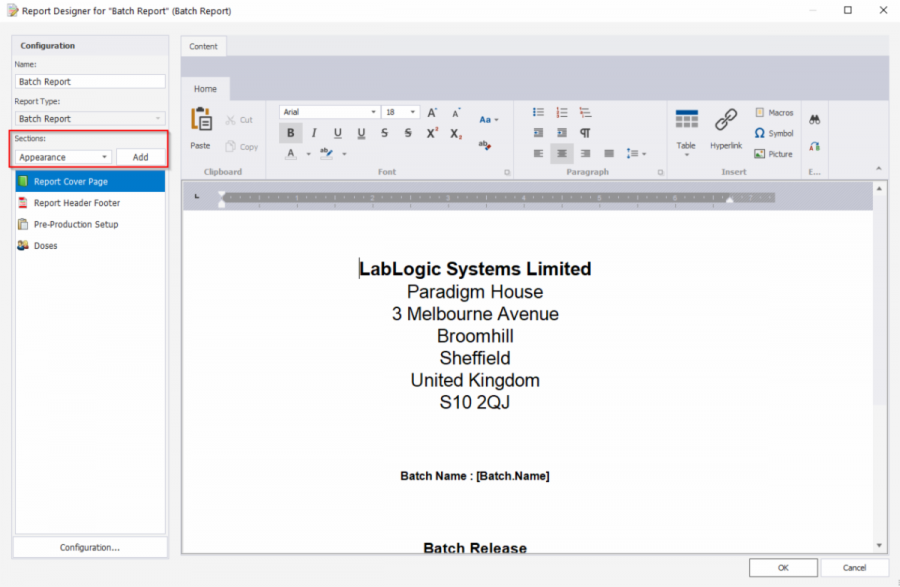Toggle Italic formatting

coord(314,133)
